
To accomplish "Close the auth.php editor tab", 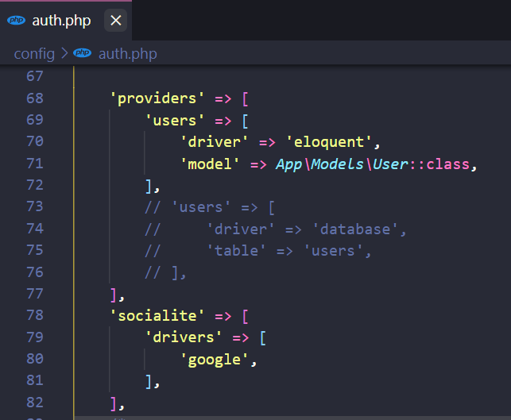I will point(116,21).
